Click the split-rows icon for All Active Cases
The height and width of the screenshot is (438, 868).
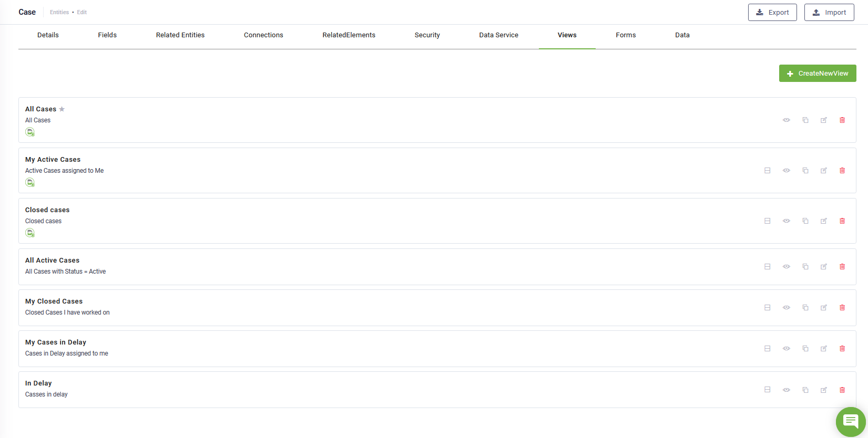click(x=768, y=267)
